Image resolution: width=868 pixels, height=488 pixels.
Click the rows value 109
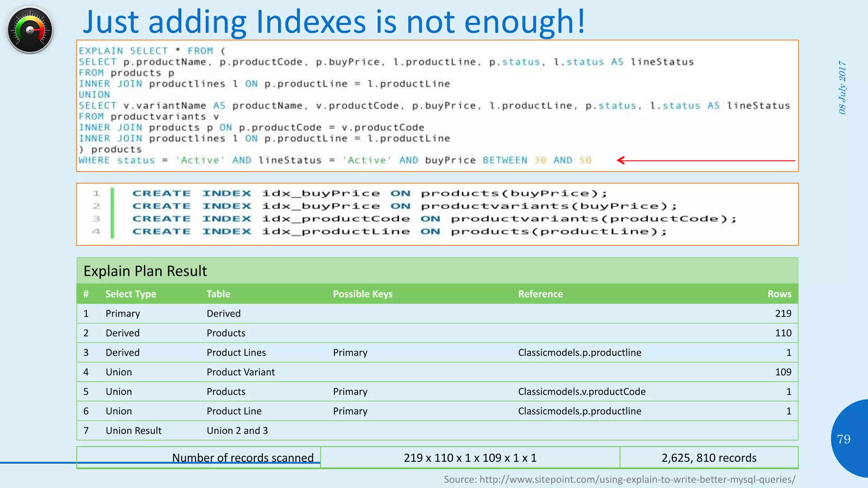pos(783,372)
